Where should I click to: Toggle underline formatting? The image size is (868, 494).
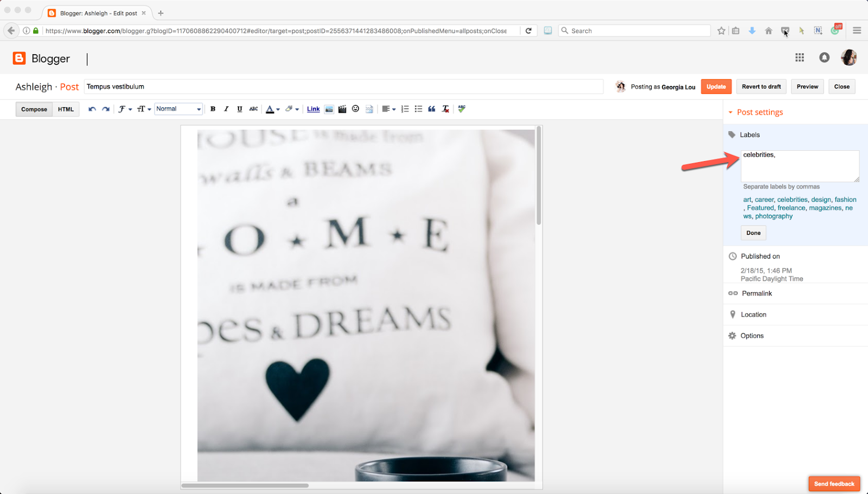tap(239, 108)
